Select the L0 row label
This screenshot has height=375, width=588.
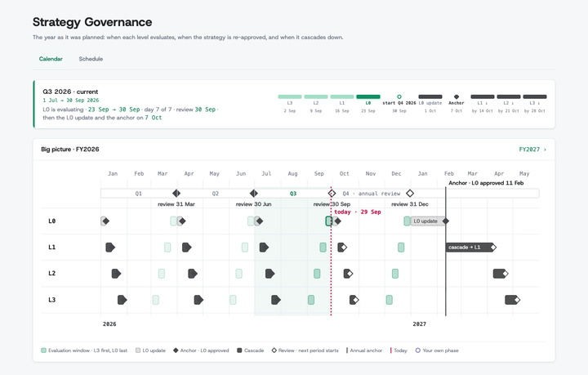pos(51,221)
